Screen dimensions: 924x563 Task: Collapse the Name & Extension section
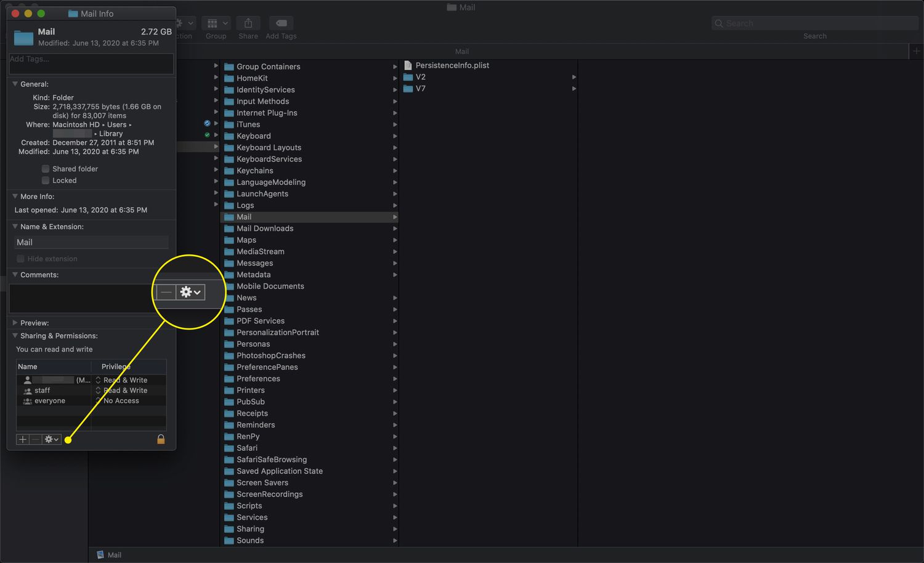click(15, 227)
